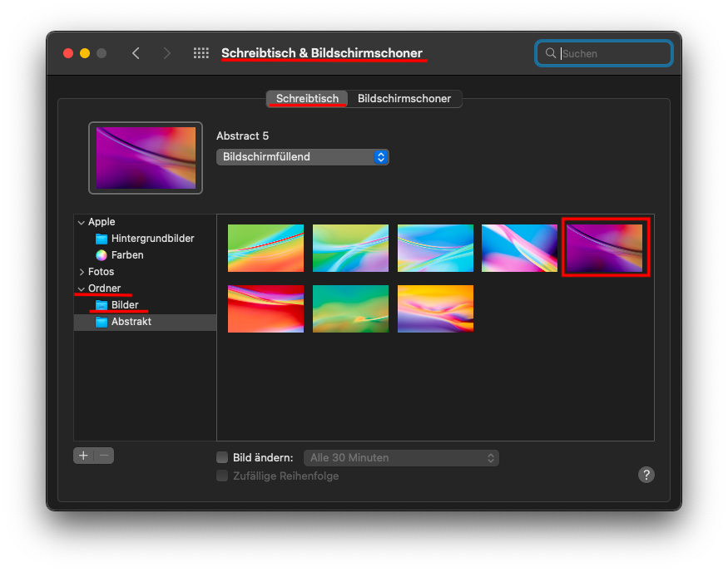
Task: Select the Farben color wheel item
Action: coord(126,255)
